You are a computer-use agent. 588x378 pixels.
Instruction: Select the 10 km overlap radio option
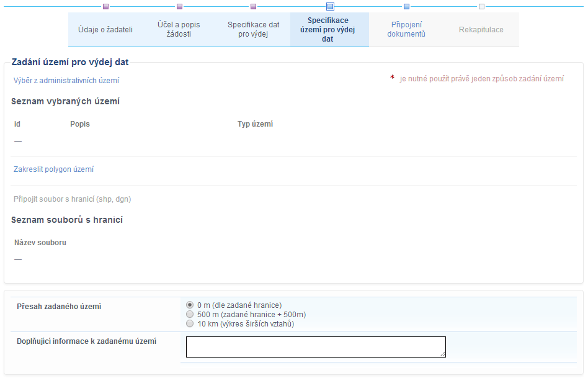[190, 324]
